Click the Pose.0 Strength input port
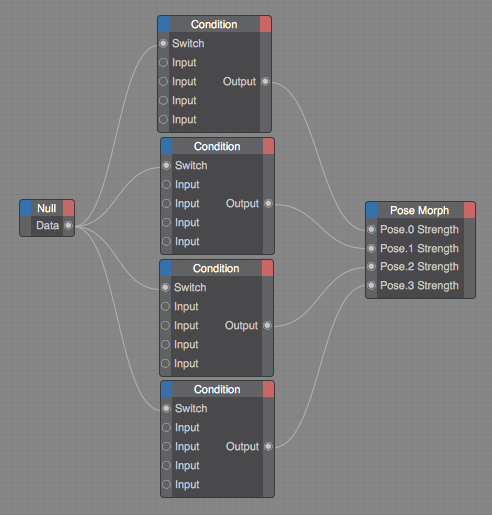492x515 pixels. [371, 229]
